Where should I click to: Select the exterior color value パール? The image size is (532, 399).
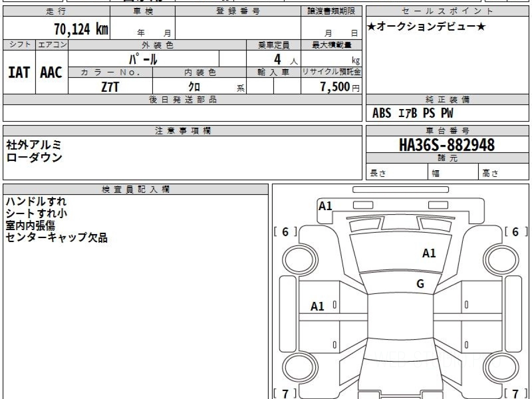(x=143, y=59)
